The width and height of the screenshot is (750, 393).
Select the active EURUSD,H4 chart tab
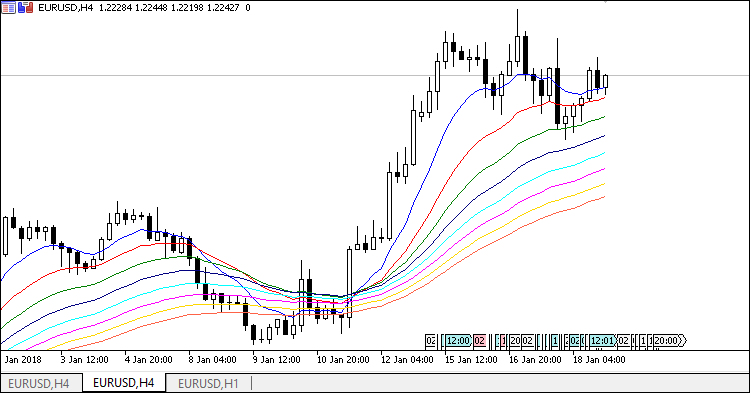pos(123,383)
